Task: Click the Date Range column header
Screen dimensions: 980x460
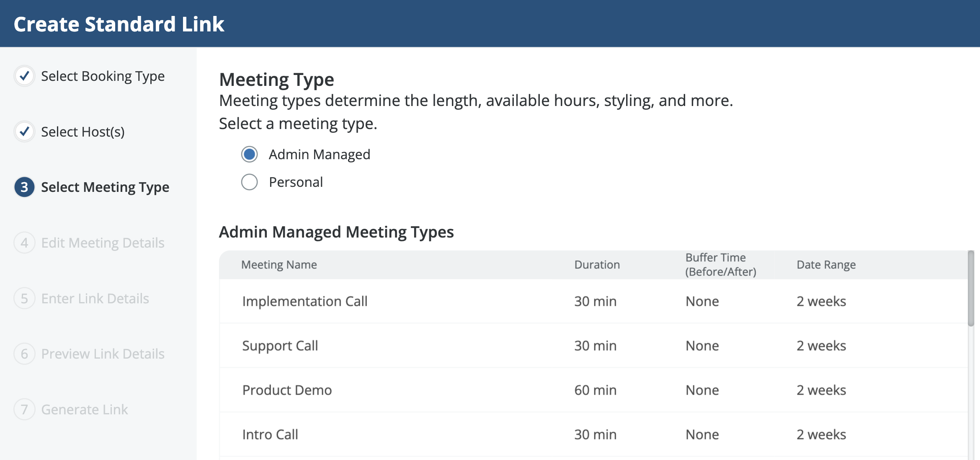Action: [x=826, y=265]
